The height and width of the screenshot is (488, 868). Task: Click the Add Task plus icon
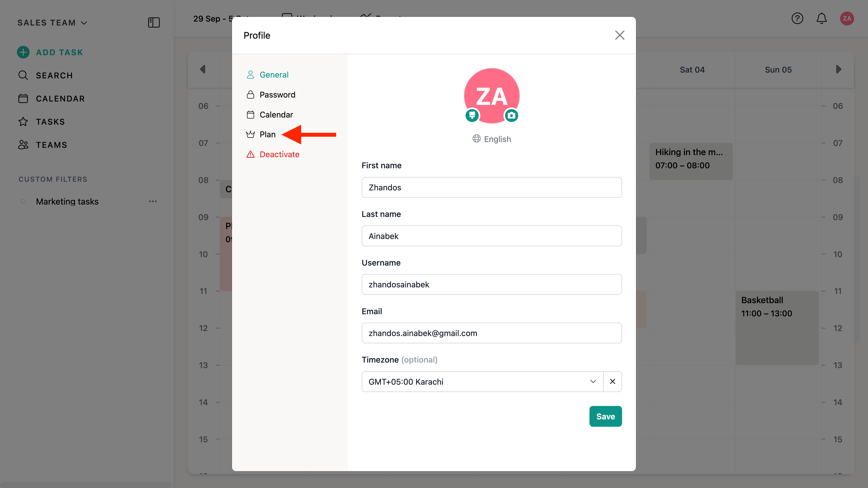tap(23, 52)
